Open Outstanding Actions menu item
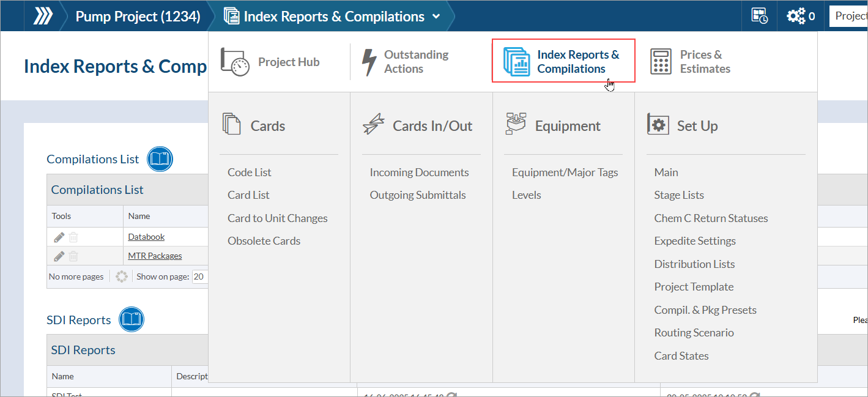The width and height of the screenshot is (868, 397). click(x=416, y=62)
